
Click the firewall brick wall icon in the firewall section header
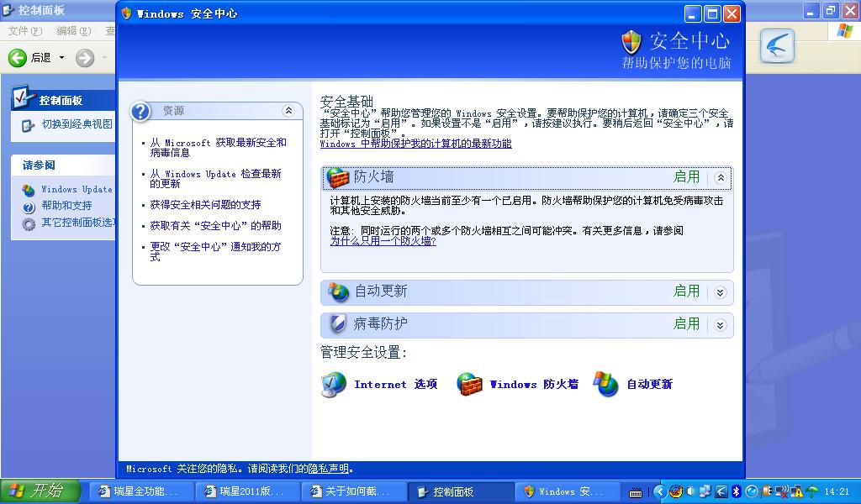(337, 177)
